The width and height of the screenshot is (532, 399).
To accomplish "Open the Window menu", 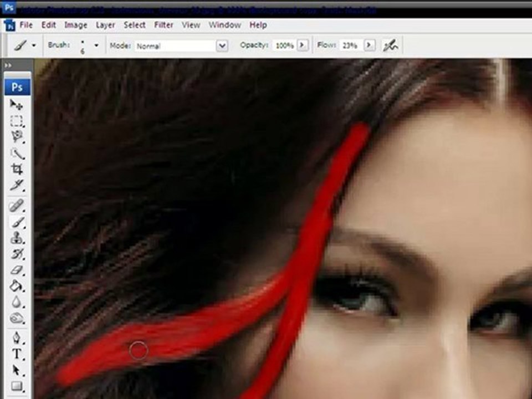I will [x=224, y=25].
